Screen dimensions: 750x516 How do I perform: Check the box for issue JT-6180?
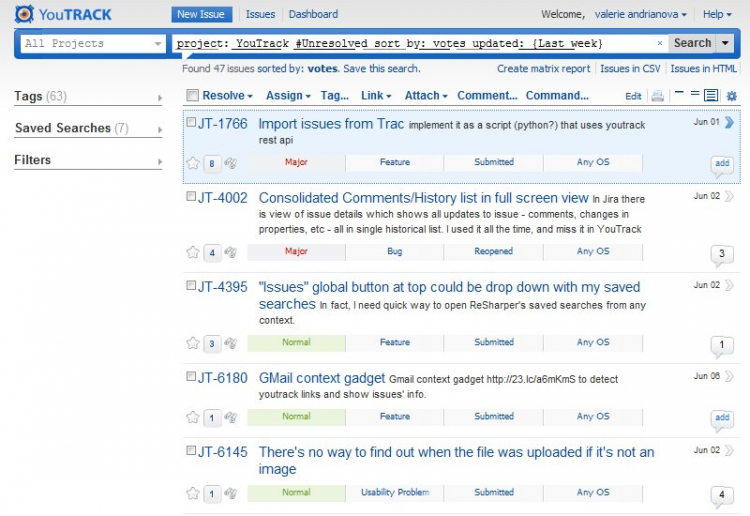(191, 376)
